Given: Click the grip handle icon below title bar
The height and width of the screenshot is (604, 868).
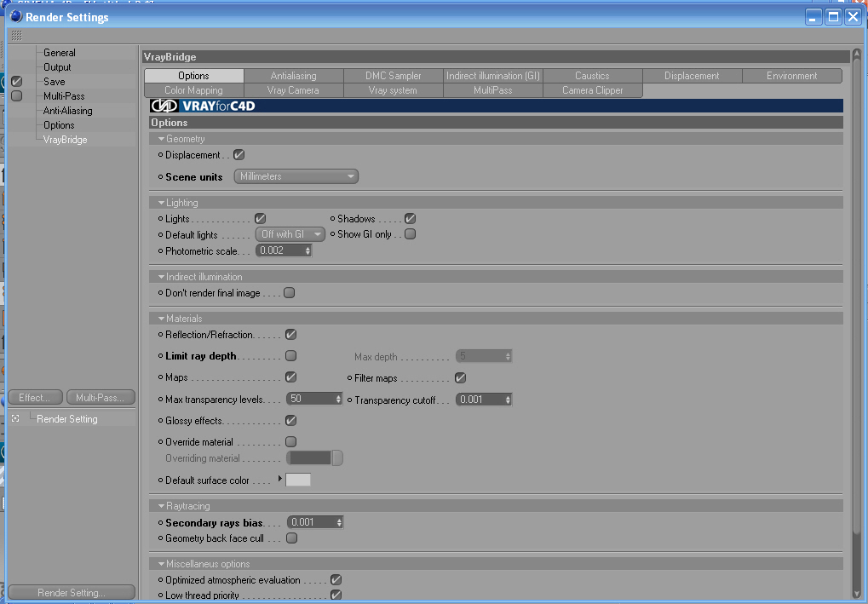Looking at the screenshot, I should tap(16, 36).
